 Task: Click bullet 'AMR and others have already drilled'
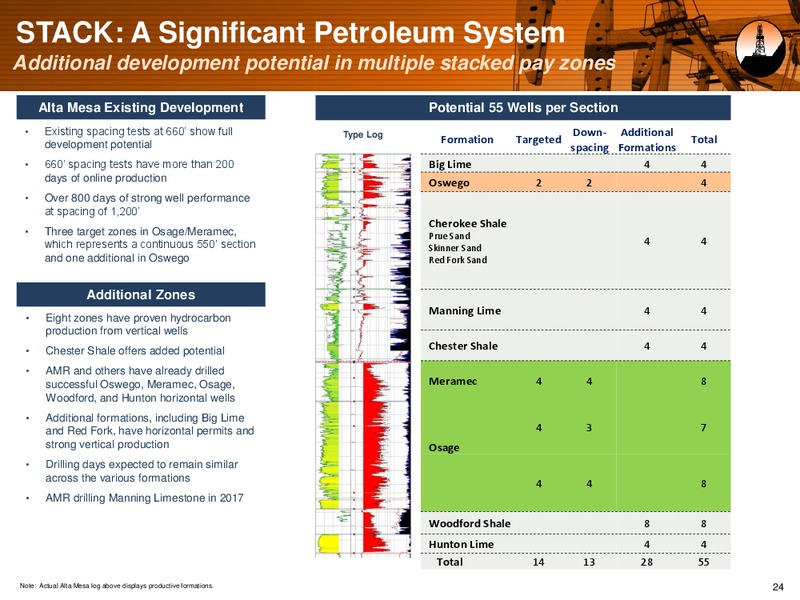[140, 384]
